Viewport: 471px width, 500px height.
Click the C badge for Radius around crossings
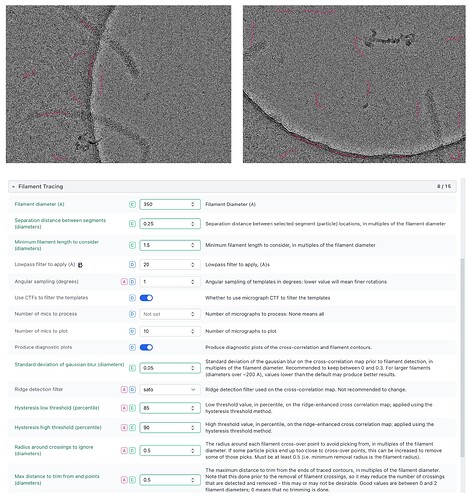coord(132,451)
